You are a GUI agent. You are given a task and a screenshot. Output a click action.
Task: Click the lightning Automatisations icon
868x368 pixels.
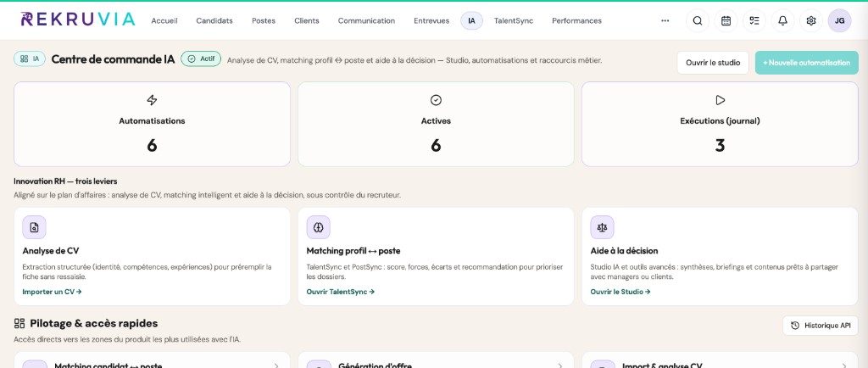pos(152,100)
